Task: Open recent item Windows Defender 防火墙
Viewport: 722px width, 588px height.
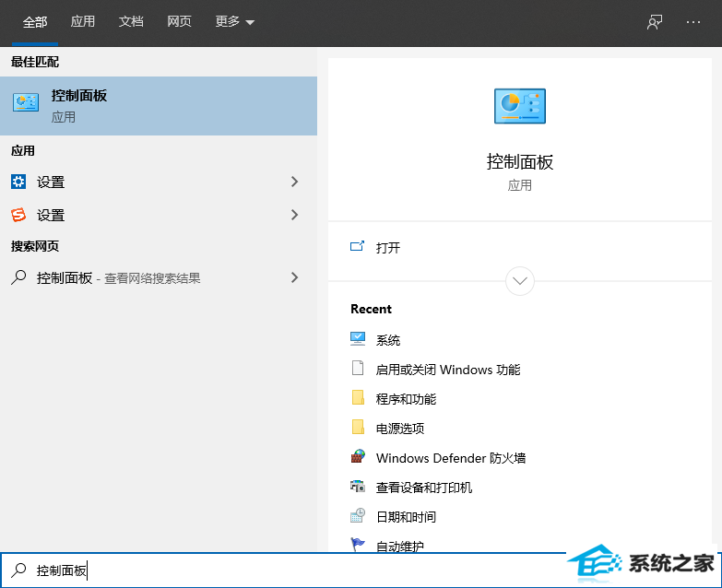Action: pos(451,458)
